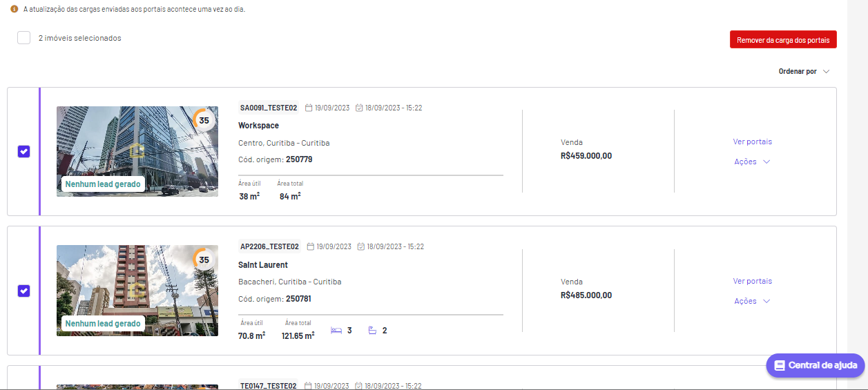The width and height of the screenshot is (868, 390).
Task: Click calendar icon next to AP2206_TESTE02 date
Action: tap(311, 246)
